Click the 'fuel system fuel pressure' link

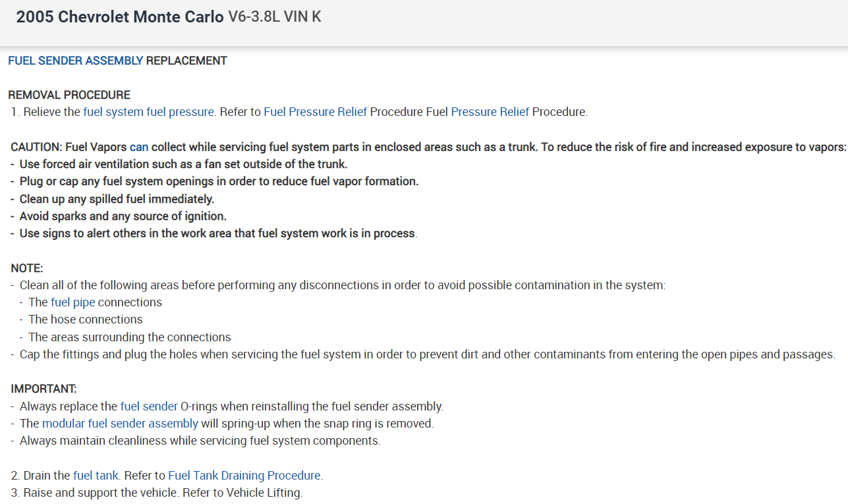click(149, 112)
